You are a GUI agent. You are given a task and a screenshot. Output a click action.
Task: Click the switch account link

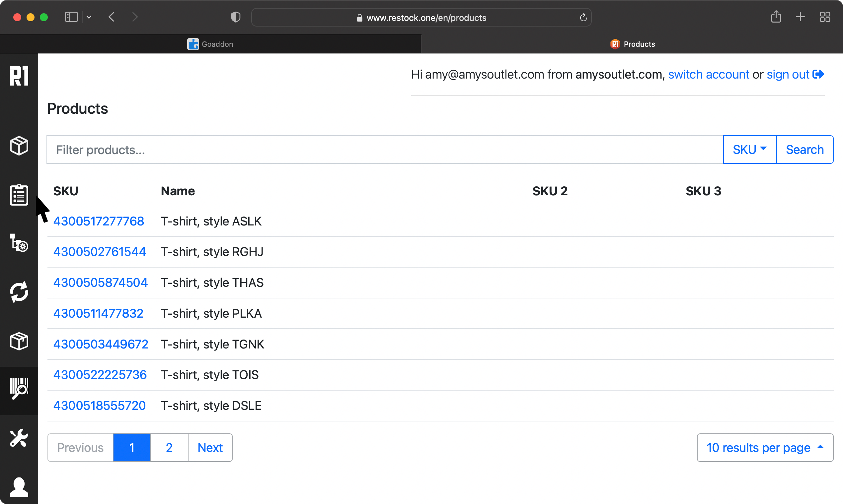point(708,74)
